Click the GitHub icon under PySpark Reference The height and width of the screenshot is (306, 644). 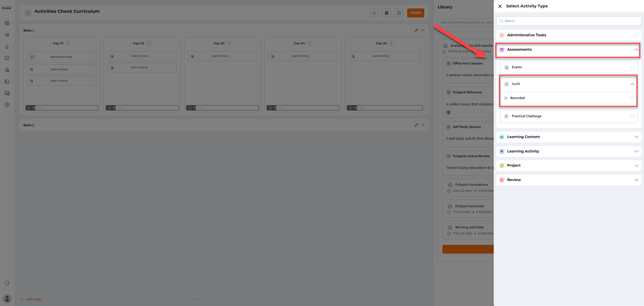(x=448, y=112)
